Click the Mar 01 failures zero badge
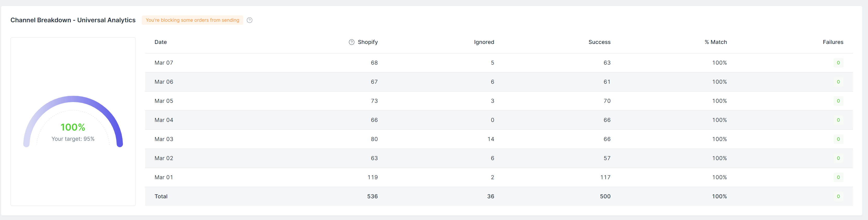The height and width of the screenshot is (220, 868). coord(838,177)
